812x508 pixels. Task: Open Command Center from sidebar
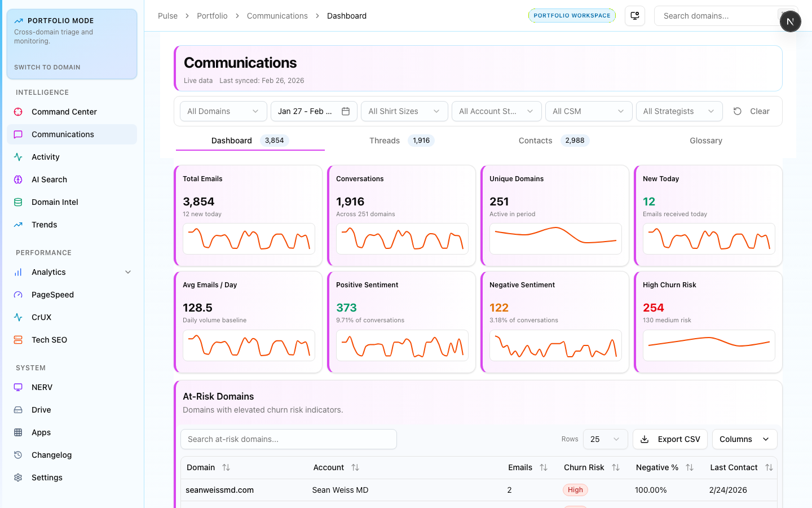coord(64,112)
